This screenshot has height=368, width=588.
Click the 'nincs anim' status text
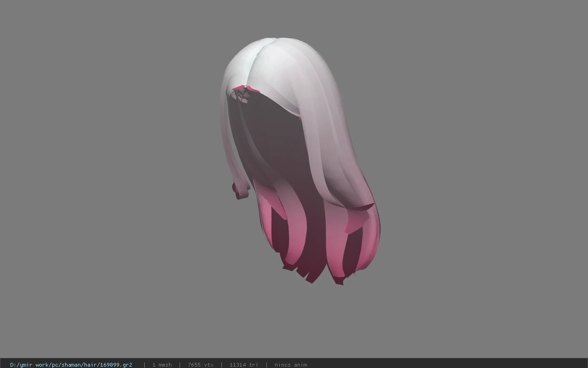click(291, 365)
